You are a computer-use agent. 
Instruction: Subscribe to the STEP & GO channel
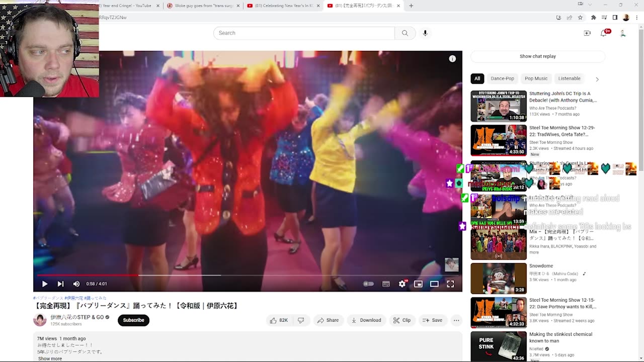[133, 320]
